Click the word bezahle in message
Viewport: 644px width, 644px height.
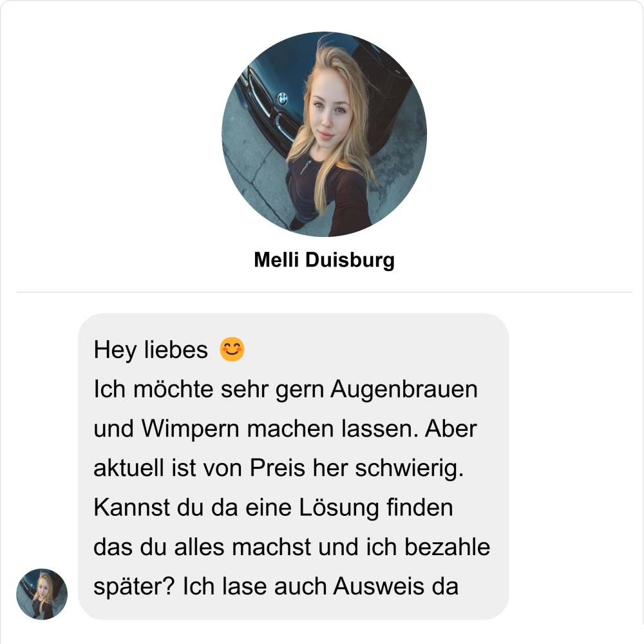(448, 547)
